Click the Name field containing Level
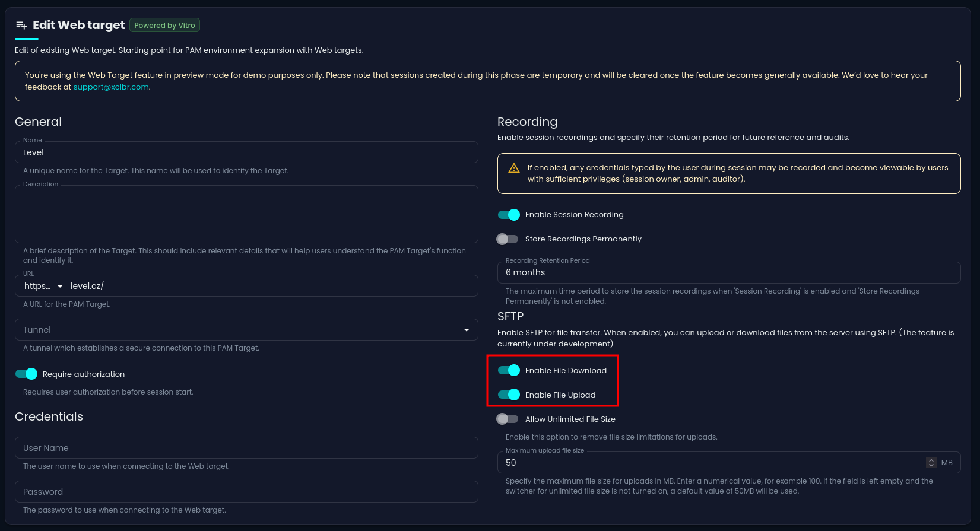Image resolution: width=980 pixels, height=531 pixels. pos(246,152)
